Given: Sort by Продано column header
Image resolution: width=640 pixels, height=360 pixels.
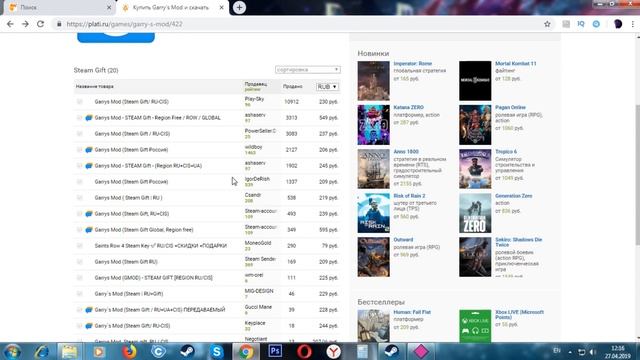Looking at the screenshot, I should coord(293,87).
